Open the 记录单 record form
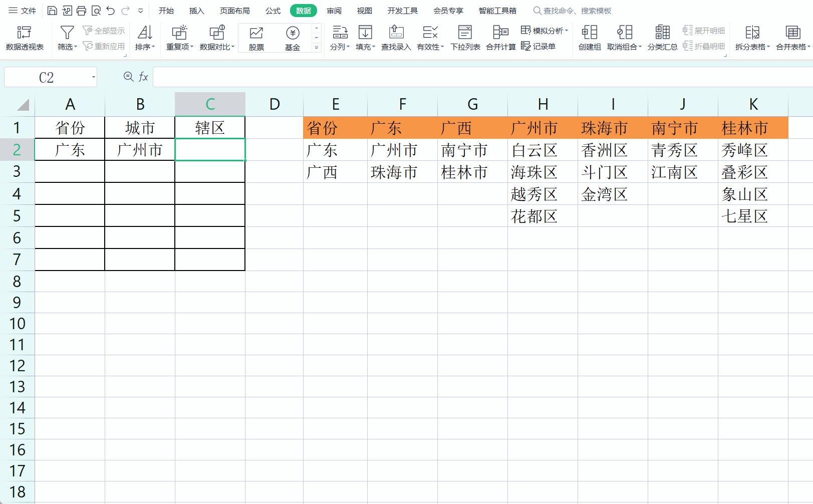The width and height of the screenshot is (813, 504). click(x=538, y=46)
